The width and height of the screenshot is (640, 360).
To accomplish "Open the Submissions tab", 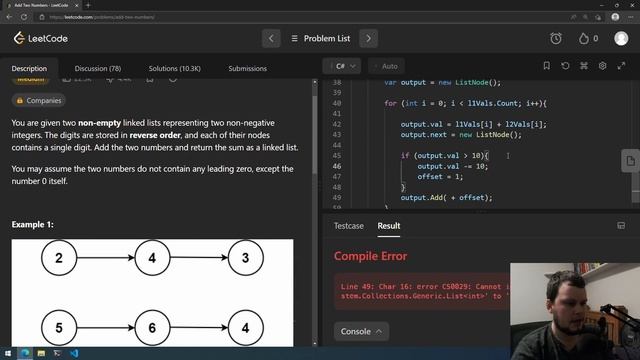I will pos(247,69).
